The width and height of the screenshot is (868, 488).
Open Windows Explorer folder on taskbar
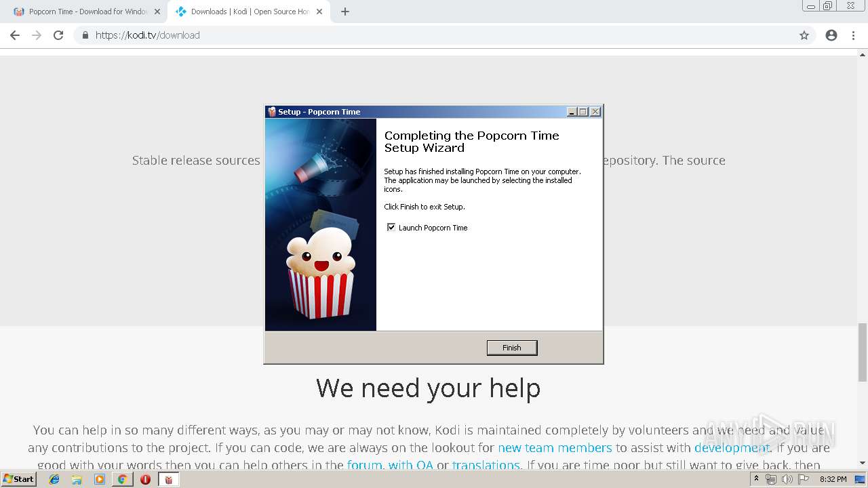pyautogui.click(x=77, y=479)
